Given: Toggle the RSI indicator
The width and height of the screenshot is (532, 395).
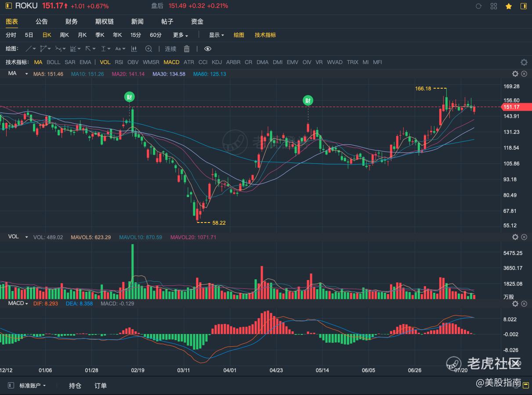Looking at the screenshot, I should [x=119, y=62].
